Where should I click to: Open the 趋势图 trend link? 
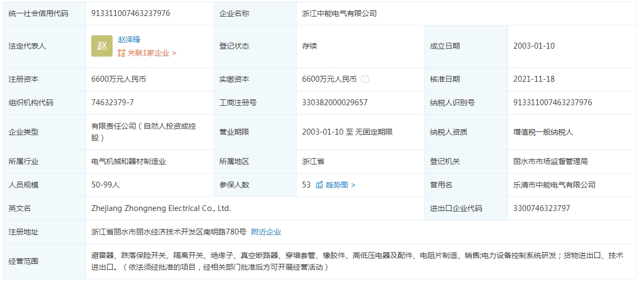[337, 185]
